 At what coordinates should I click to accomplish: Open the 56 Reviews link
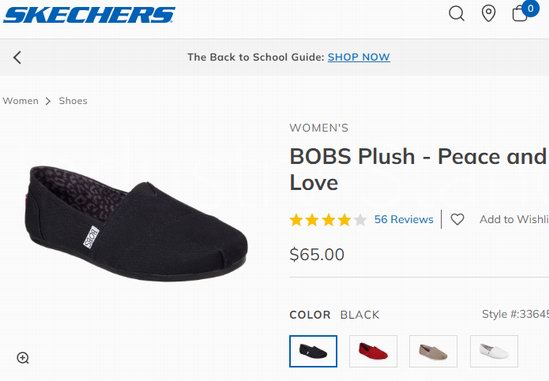click(404, 219)
